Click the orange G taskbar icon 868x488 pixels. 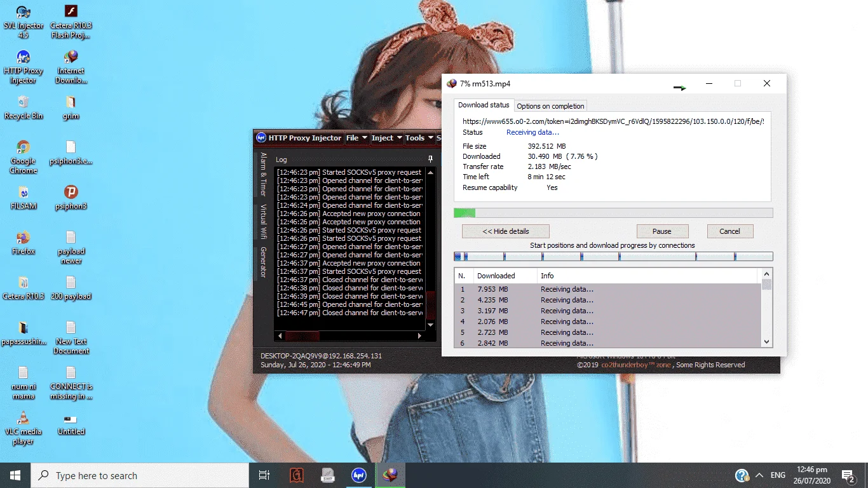click(296, 475)
